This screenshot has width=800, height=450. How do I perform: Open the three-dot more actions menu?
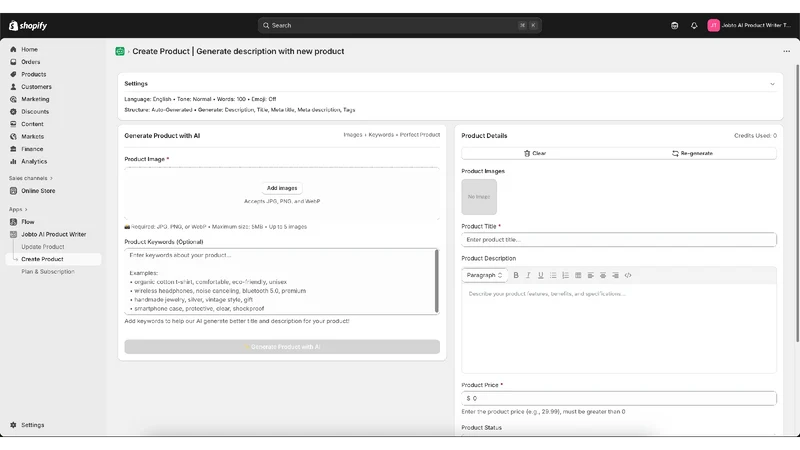[786, 52]
